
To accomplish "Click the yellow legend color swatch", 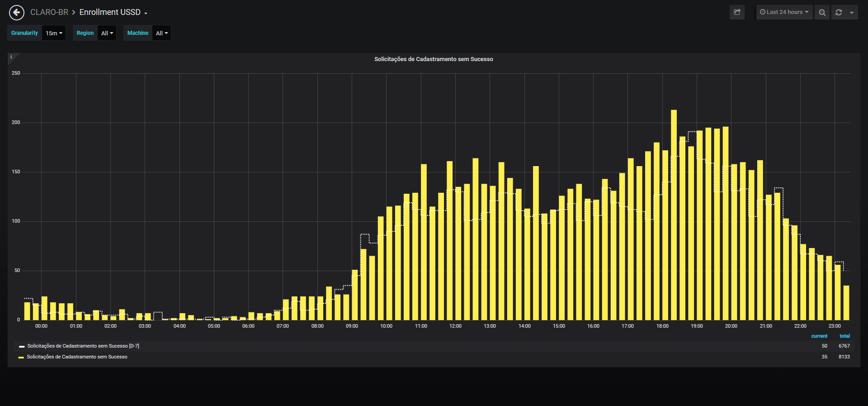I will (x=21, y=357).
